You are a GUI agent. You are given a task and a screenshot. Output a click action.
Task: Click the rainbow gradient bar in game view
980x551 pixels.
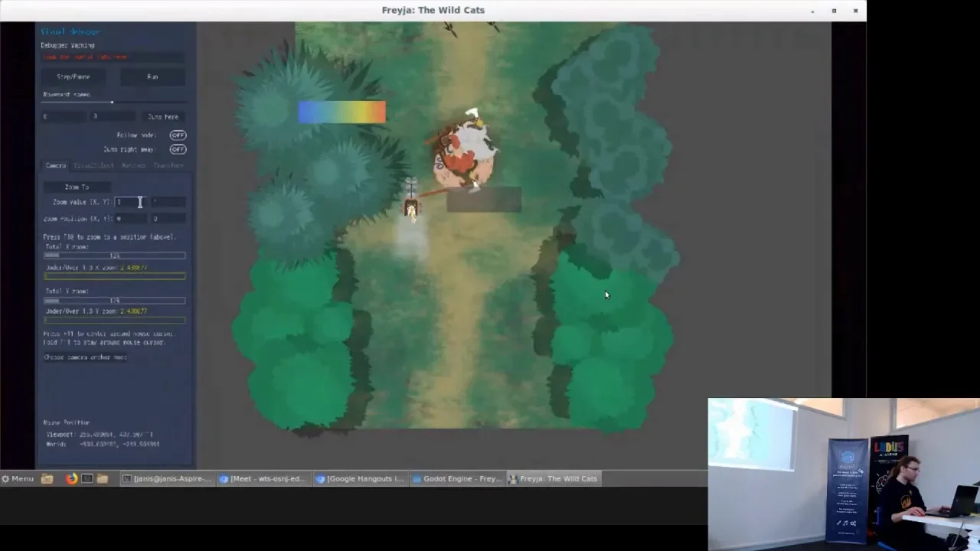[342, 112]
